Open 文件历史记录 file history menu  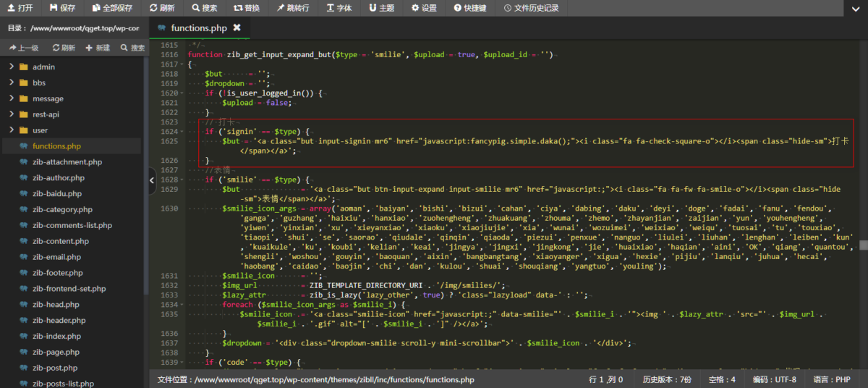tap(531, 8)
